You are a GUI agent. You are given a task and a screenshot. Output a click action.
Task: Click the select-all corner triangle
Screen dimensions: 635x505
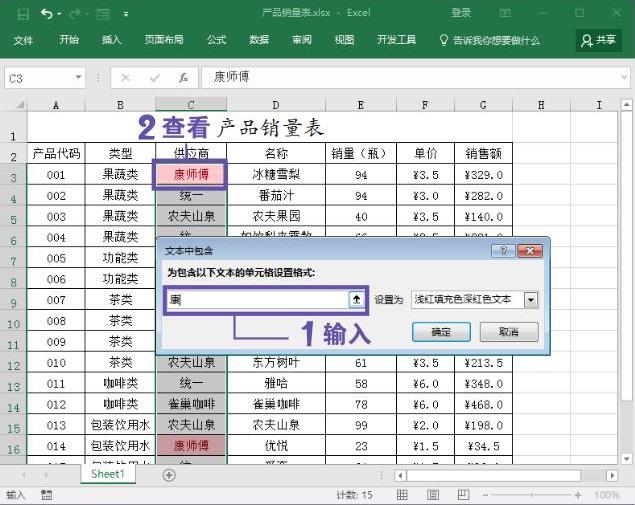[19, 105]
